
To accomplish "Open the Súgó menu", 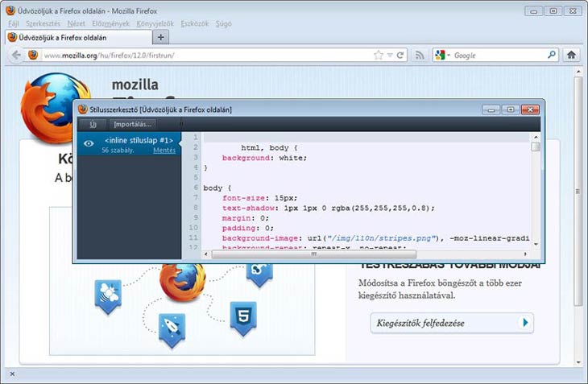I will pyautogui.click(x=223, y=23).
